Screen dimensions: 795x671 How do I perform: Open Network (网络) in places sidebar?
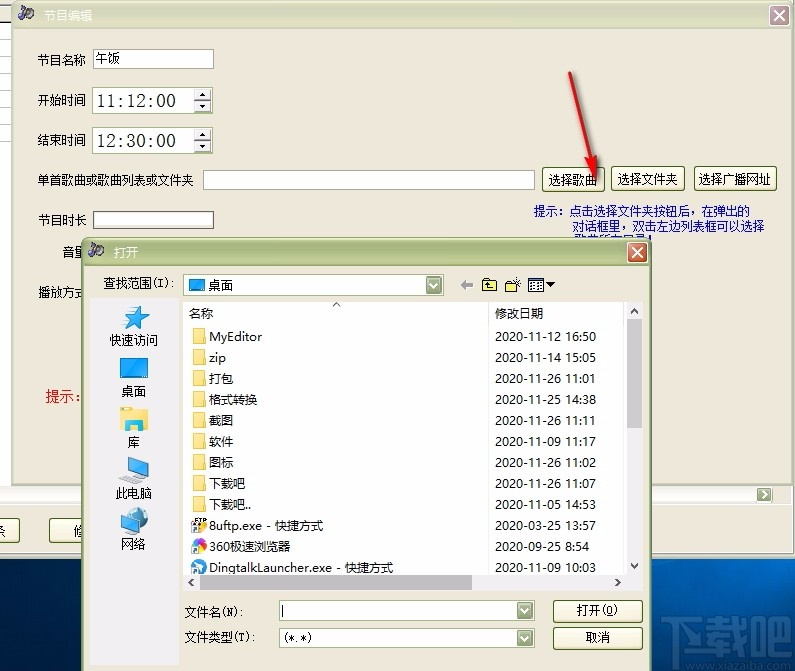coord(134,529)
